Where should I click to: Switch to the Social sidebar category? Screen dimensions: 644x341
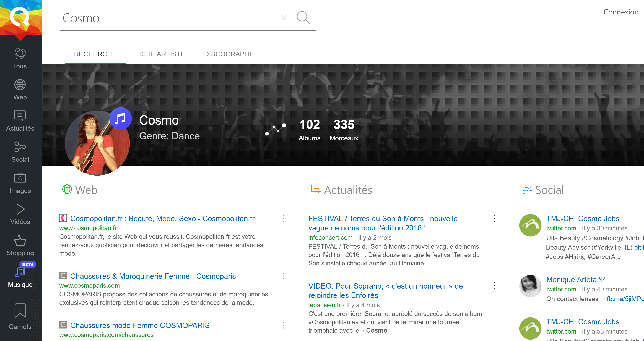20,152
